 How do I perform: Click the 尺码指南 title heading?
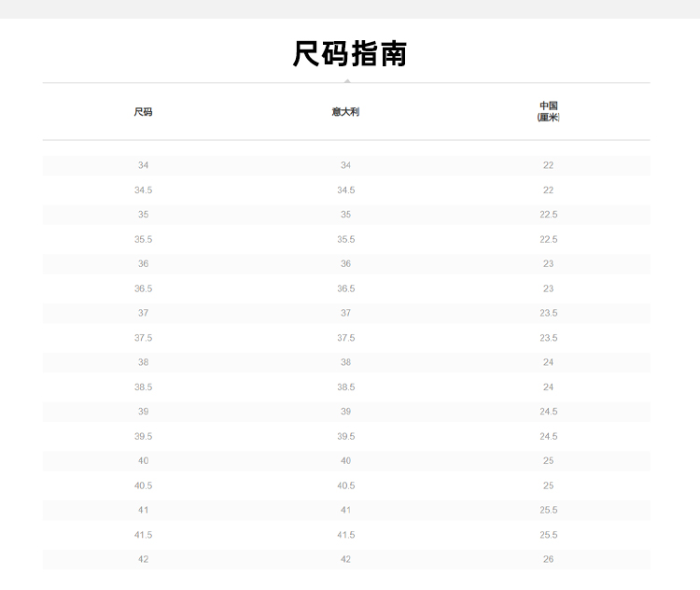(350, 53)
